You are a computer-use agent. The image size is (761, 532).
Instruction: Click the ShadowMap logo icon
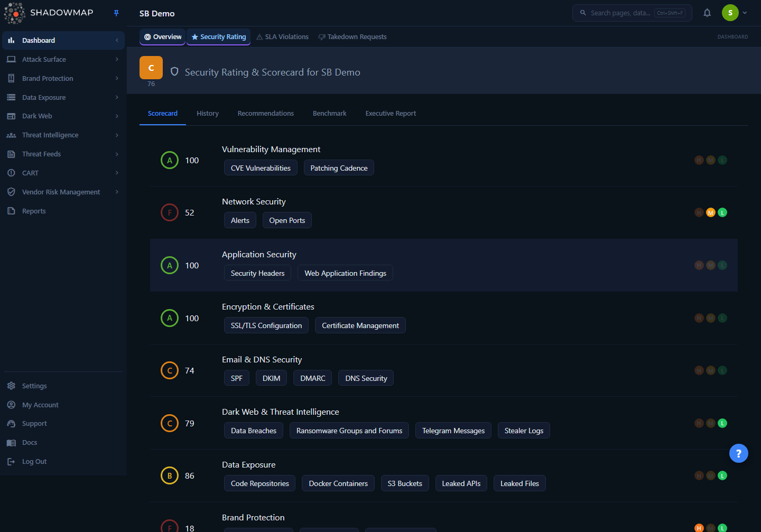point(15,13)
